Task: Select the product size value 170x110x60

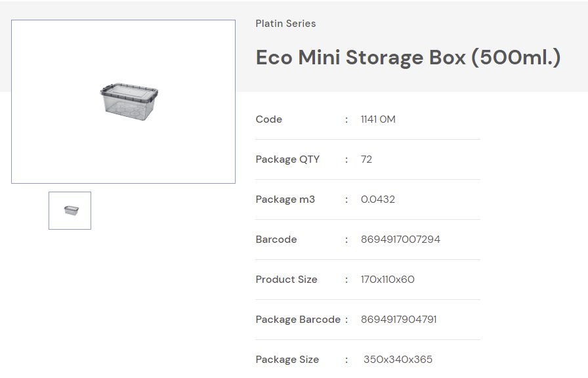Action: point(388,280)
